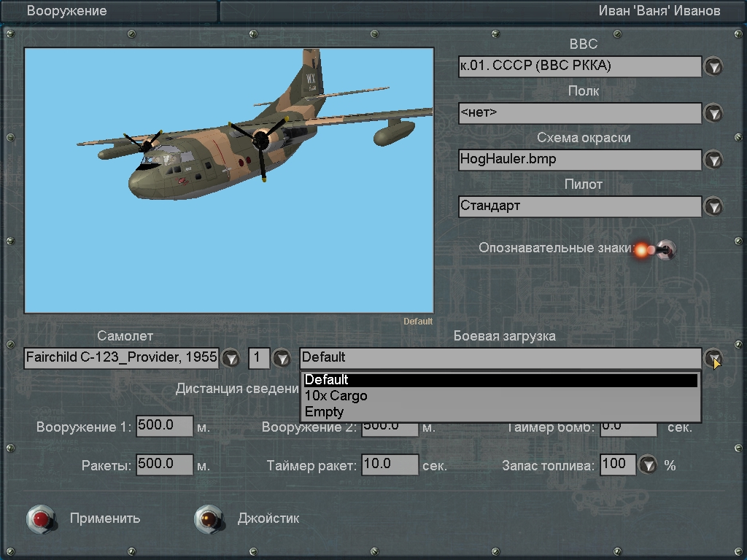
Task: Click the aircraft number dropdown arrow
Action: 282,358
